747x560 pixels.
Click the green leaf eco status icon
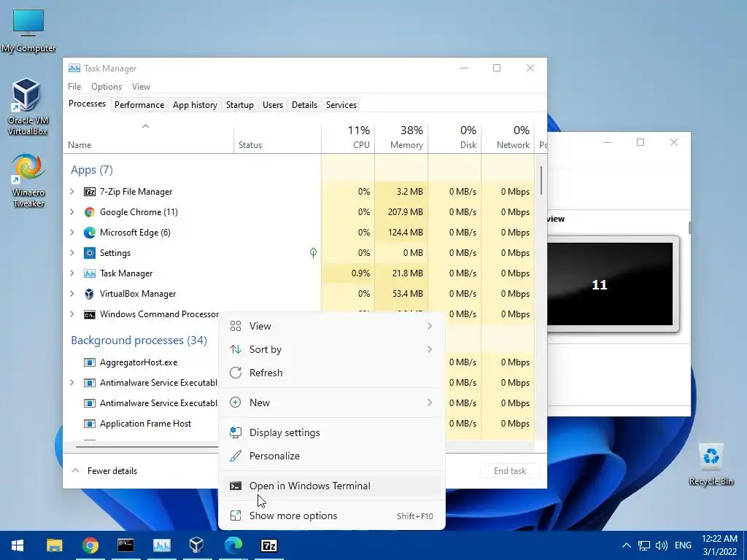313,252
